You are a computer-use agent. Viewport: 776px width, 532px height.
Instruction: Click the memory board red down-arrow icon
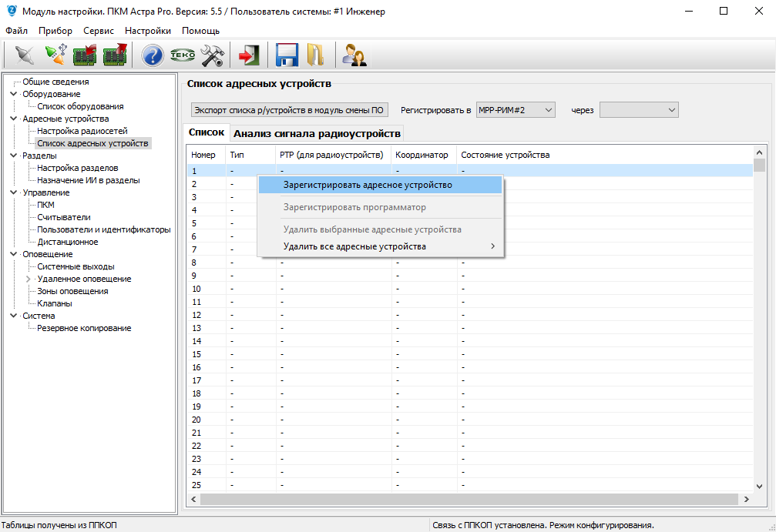point(85,55)
